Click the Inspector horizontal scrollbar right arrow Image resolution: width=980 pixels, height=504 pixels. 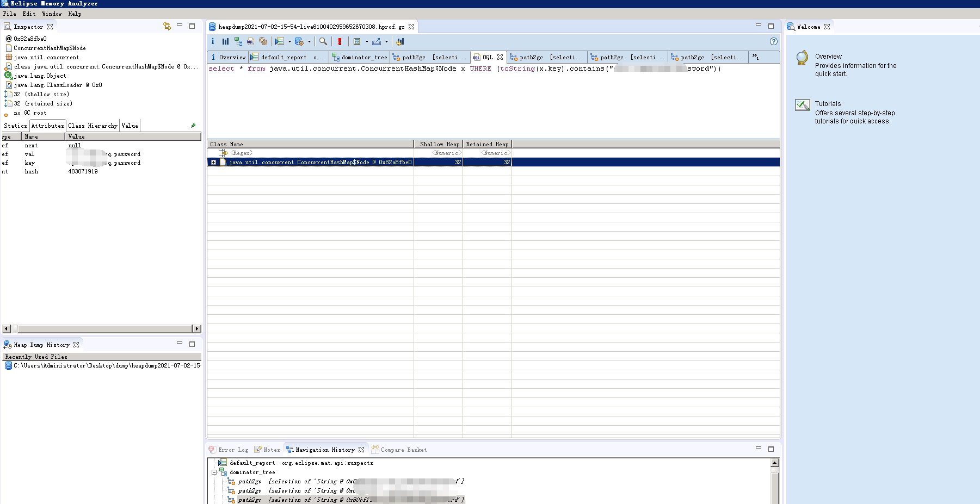(197, 328)
